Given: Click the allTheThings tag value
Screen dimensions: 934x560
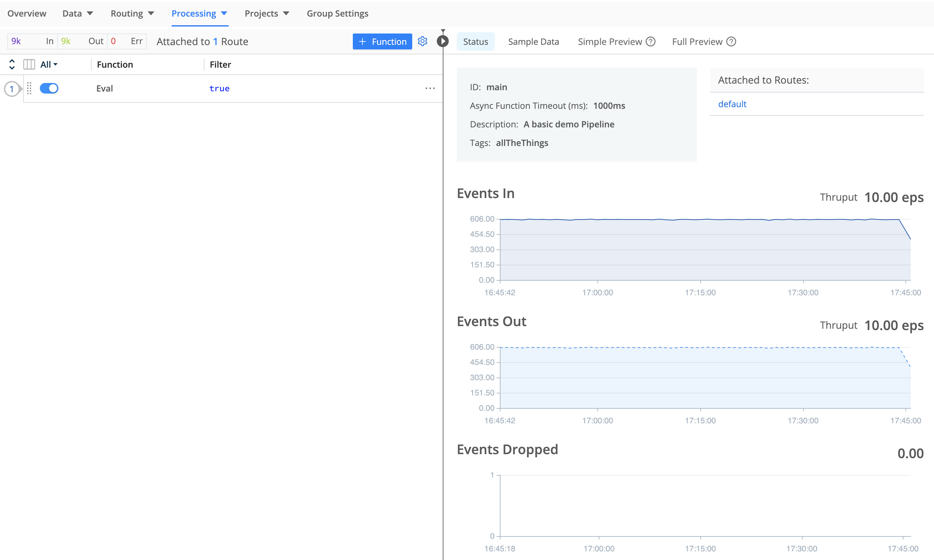Looking at the screenshot, I should click(522, 143).
